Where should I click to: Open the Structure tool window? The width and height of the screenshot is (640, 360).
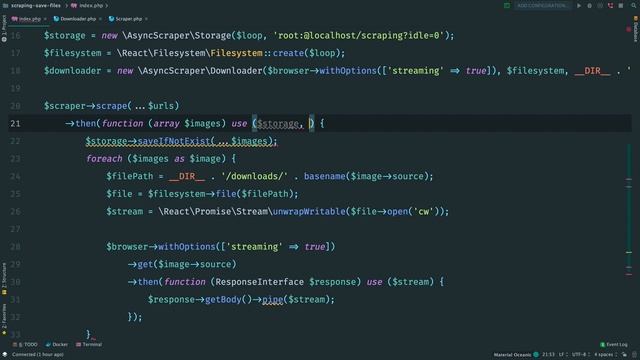coord(4,278)
